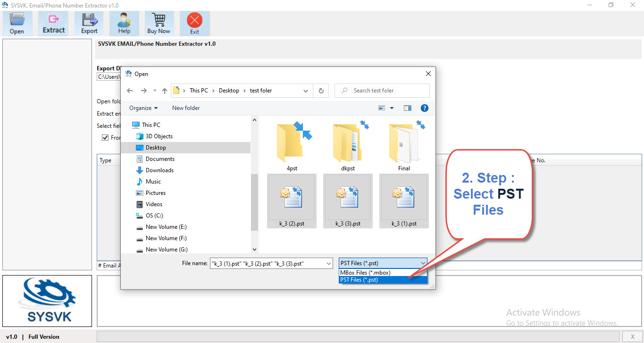Choose PST Files (*.pst) list option
This screenshot has width=644, height=343.
click(x=383, y=280)
